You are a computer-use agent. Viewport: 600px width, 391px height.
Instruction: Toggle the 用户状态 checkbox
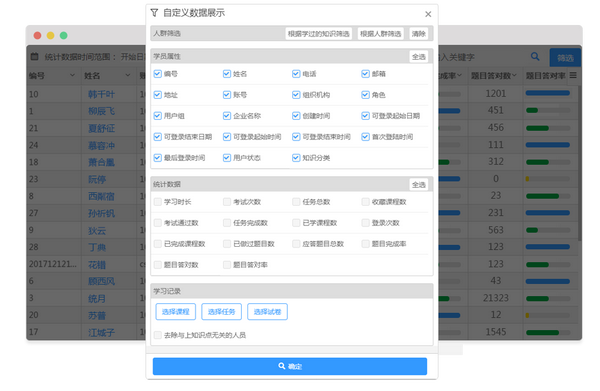[227, 158]
